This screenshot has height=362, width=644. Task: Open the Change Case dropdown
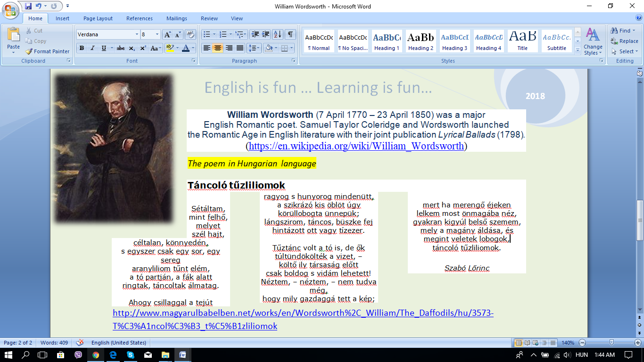155,48
